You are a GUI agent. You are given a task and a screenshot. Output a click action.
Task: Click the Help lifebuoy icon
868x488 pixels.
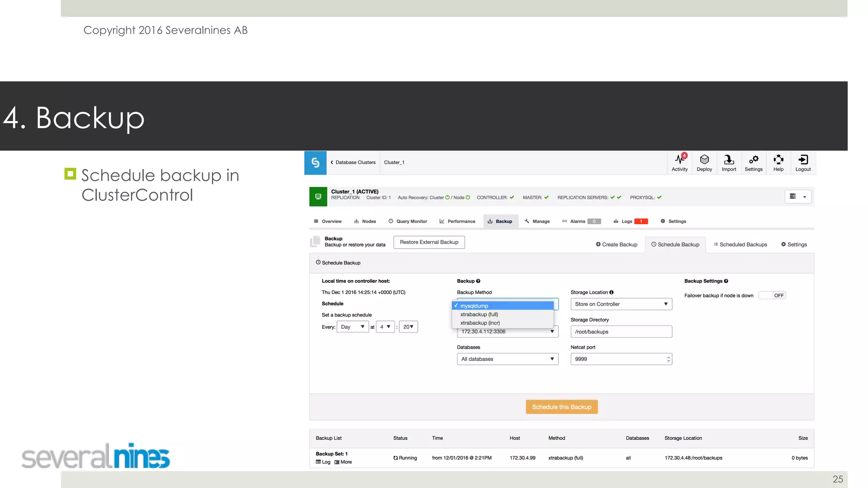pos(778,163)
